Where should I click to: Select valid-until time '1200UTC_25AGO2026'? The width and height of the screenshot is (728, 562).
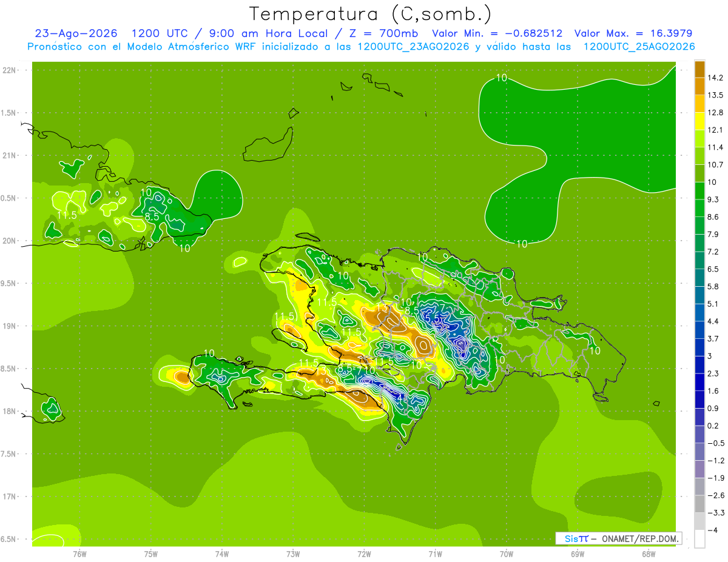639,47
